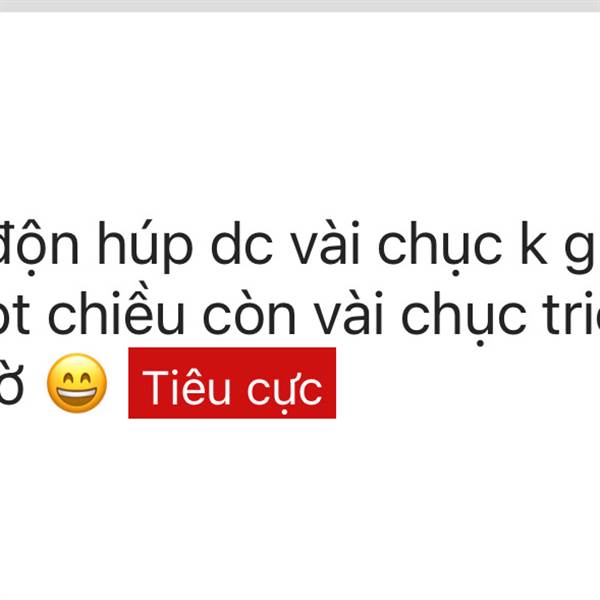Click "vài" following the word "còn"

[x=349, y=314]
